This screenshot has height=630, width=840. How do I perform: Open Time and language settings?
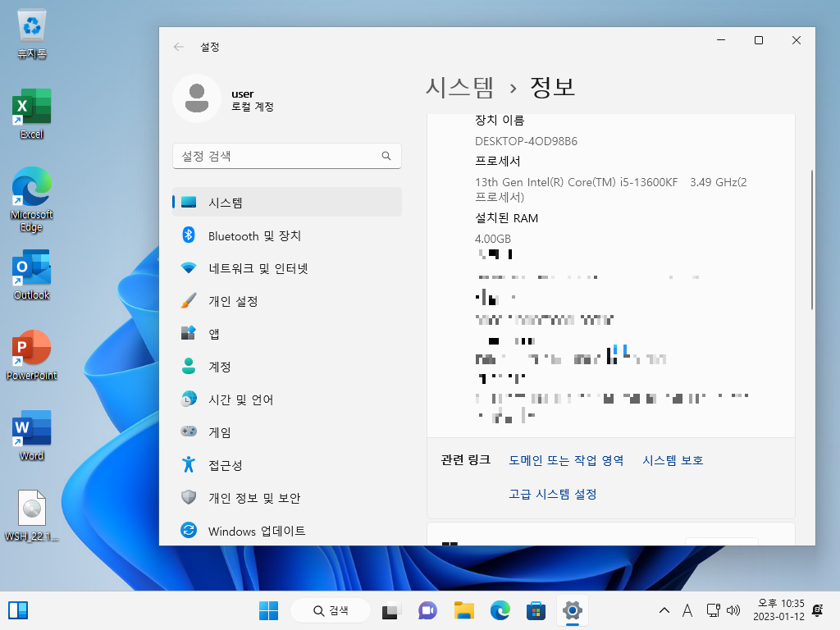pos(287,399)
